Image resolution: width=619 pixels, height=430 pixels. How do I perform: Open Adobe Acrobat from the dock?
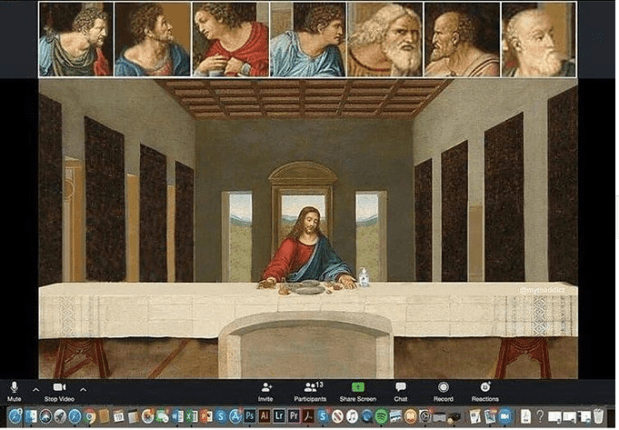[x=308, y=416]
